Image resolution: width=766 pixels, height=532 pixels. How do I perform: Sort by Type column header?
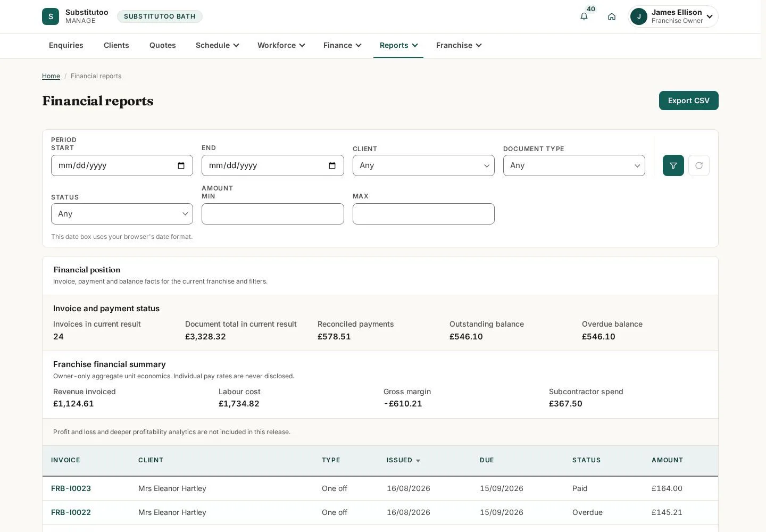[x=331, y=460]
